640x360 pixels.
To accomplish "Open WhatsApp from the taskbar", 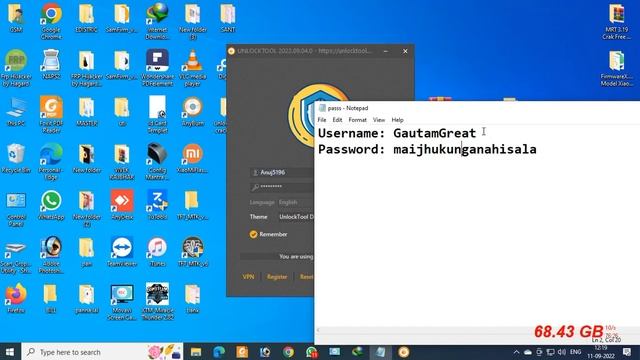I will pos(312,352).
